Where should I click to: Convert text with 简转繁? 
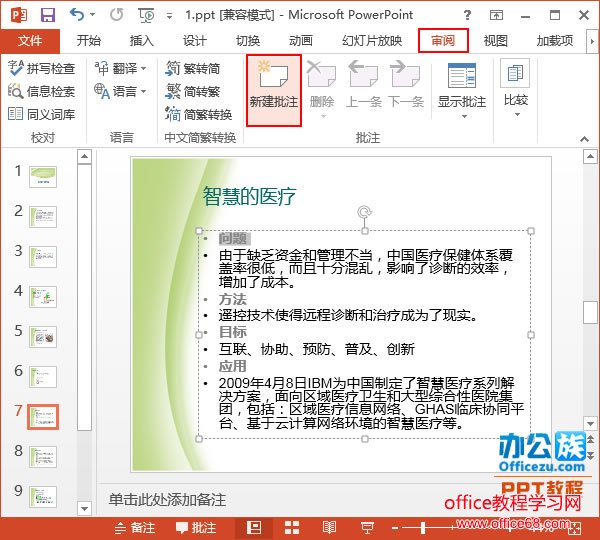[x=193, y=91]
